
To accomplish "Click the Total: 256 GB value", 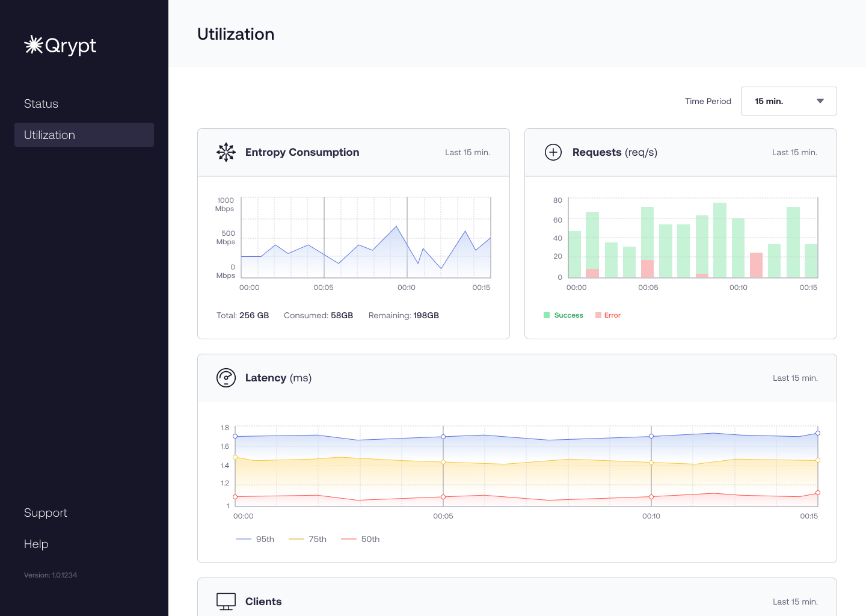I will pos(243,315).
